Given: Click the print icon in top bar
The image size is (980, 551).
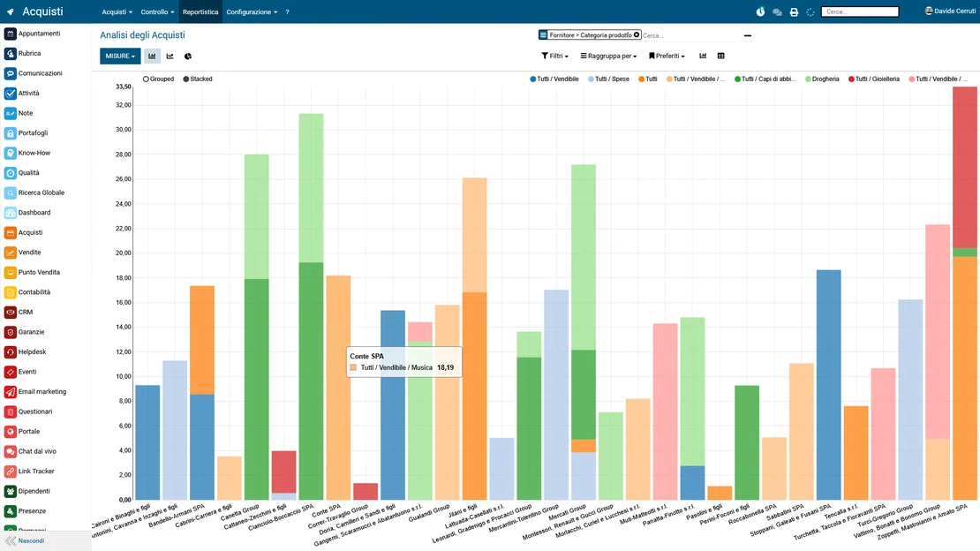Looking at the screenshot, I should (x=794, y=11).
